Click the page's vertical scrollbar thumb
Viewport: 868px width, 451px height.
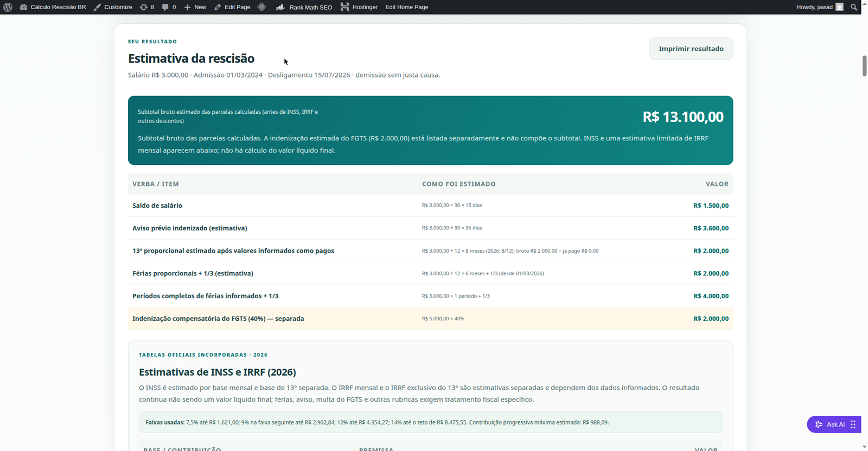[x=864, y=66]
